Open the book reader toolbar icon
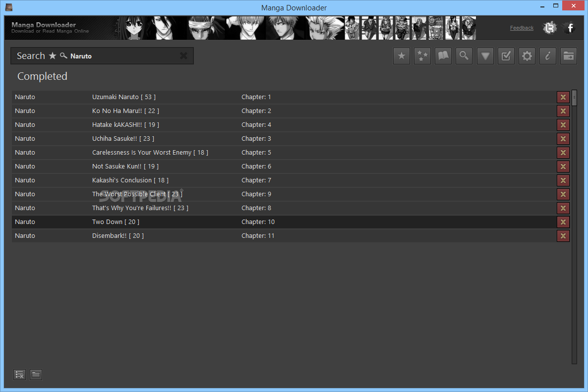The width and height of the screenshot is (588, 392). tap(443, 56)
